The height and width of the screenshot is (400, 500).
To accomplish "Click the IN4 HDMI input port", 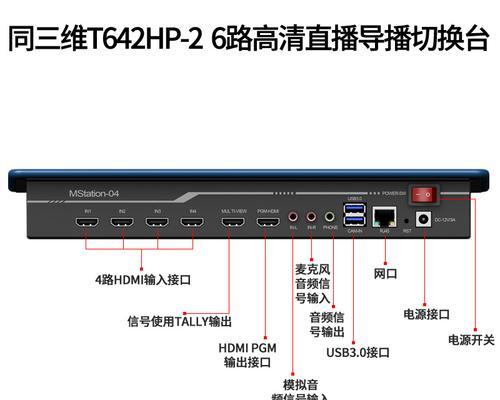I will (x=192, y=222).
